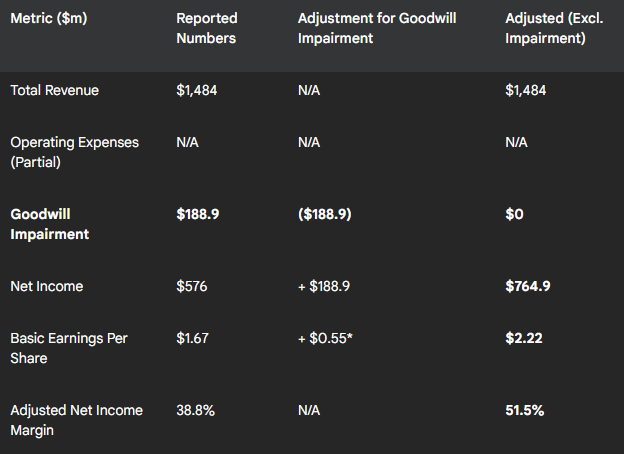This screenshot has width=624, height=454.
Task: Select adjusted margin value 51.5%
Action: pos(525,410)
